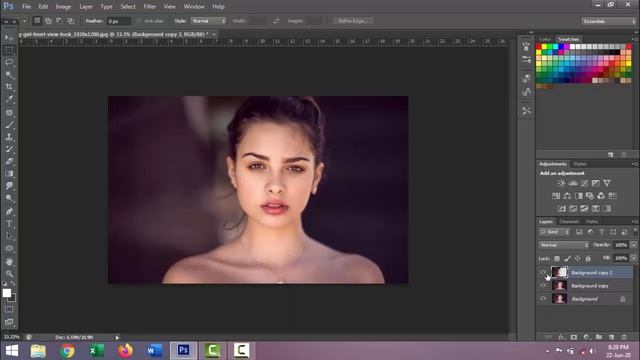The height and width of the screenshot is (360, 640).
Task: Open layer styles fx menu at Layers panel bottom
Action: coord(561,337)
